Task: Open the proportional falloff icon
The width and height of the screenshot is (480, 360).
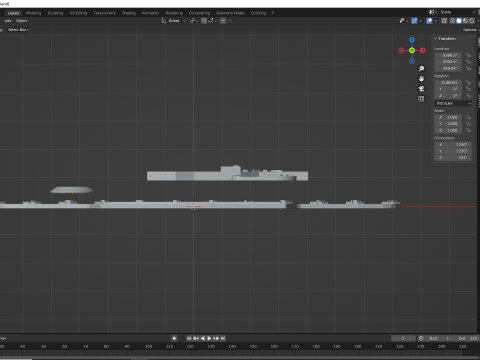Action: pyautogui.click(x=230, y=21)
